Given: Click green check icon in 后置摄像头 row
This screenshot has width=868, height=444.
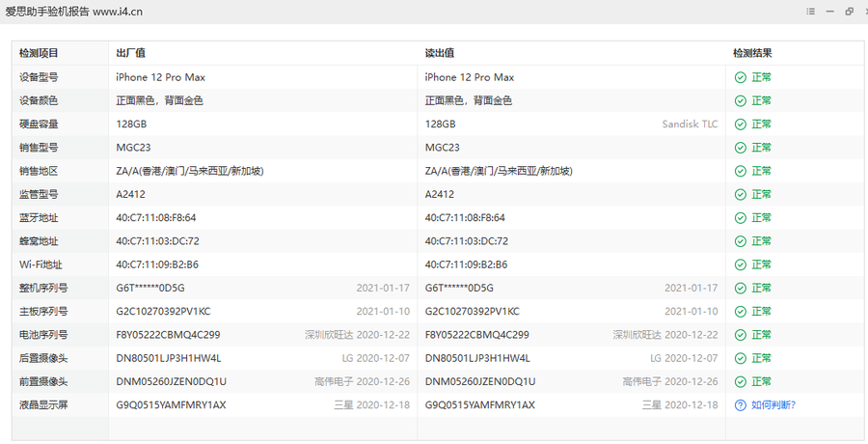Looking at the screenshot, I should [740, 358].
